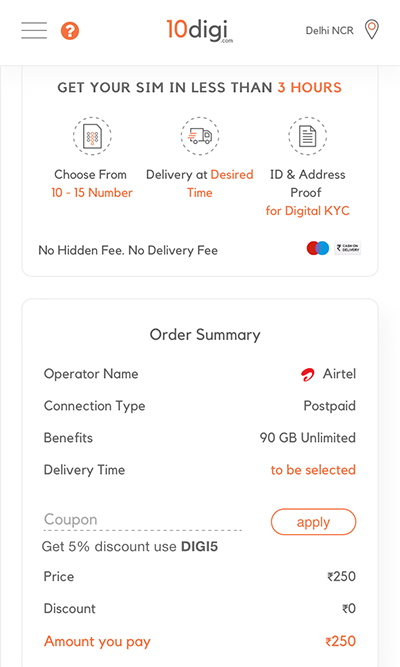400x667 pixels.
Task: Click the Mastercard payment icon
Action: click(x=318, y=248)
